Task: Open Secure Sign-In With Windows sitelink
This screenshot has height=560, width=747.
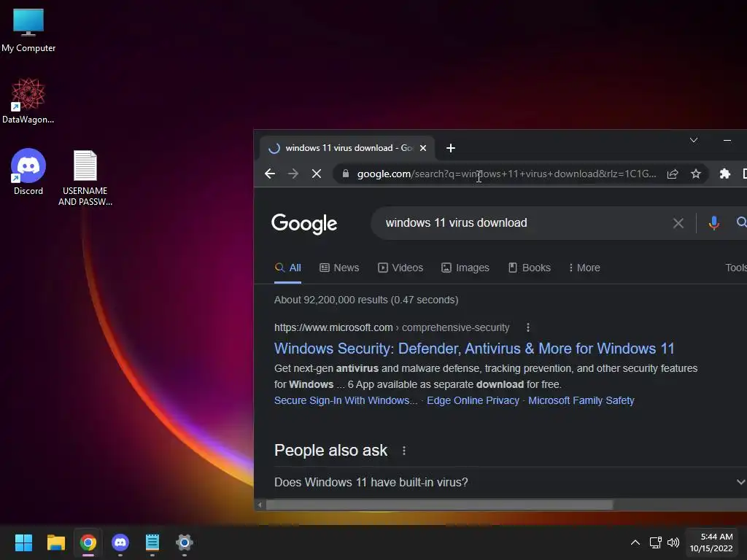Action: coord(345,400)
